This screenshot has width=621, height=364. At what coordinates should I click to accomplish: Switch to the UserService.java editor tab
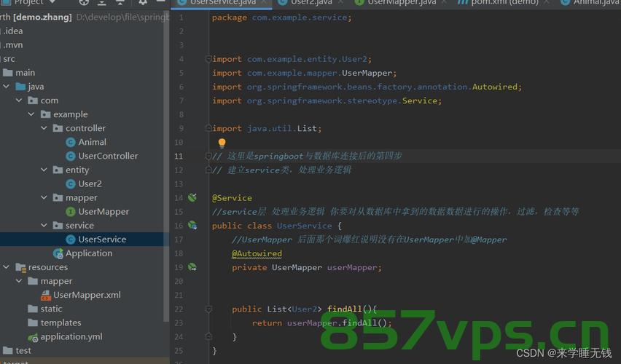pyautogui.click(x=222, y=3)
